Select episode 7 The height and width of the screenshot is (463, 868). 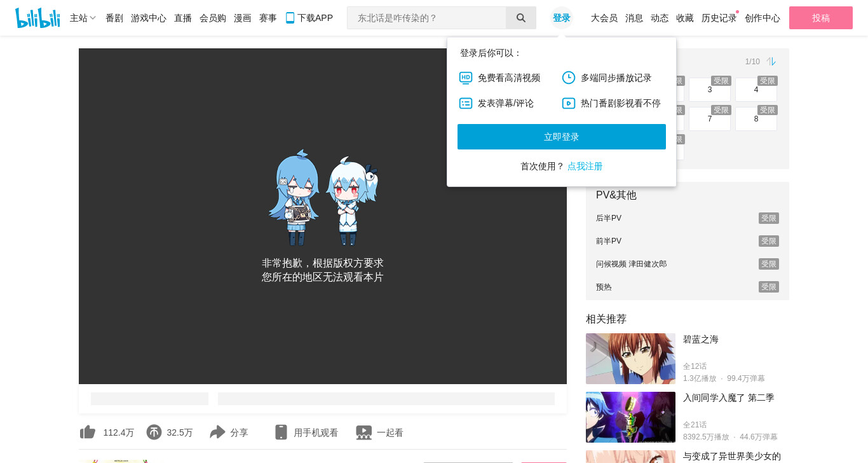coord(710,119)
